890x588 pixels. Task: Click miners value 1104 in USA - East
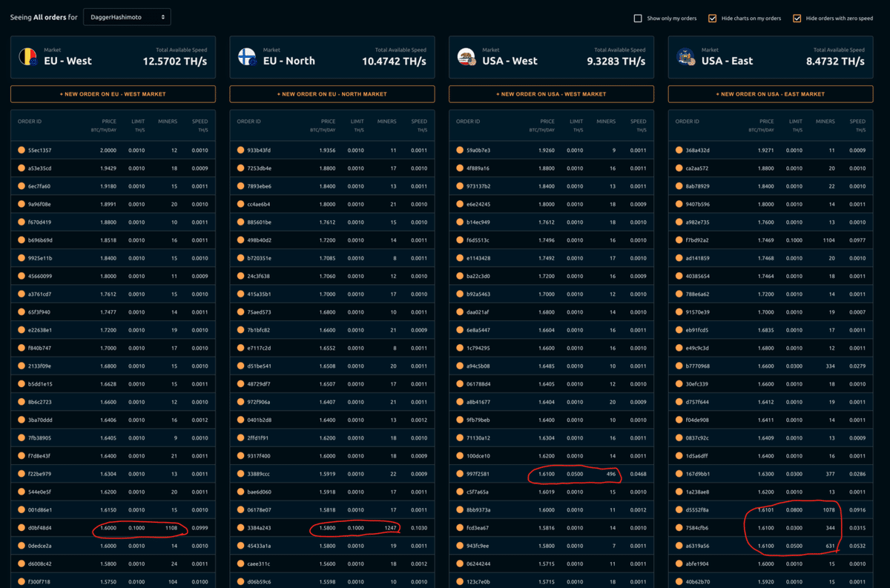pyautogui.click(x=828, y=240)
